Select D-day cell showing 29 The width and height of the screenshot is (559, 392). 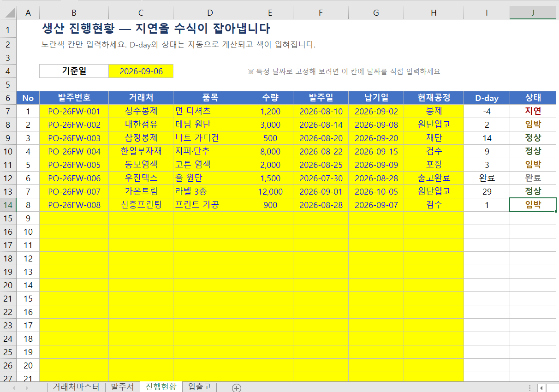(x=487, y=191)
